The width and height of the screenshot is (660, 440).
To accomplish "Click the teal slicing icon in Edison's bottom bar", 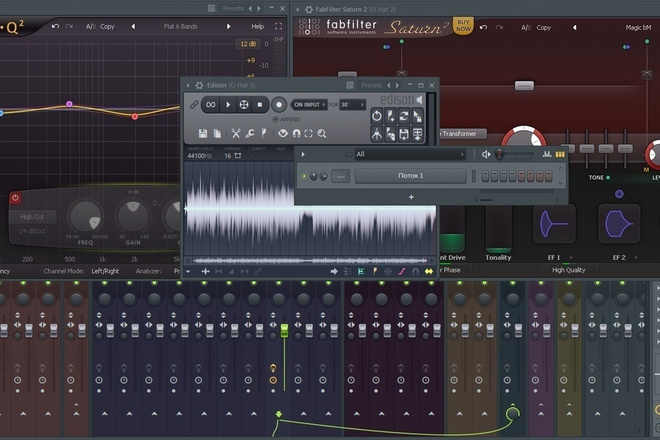I will [361, 272].
